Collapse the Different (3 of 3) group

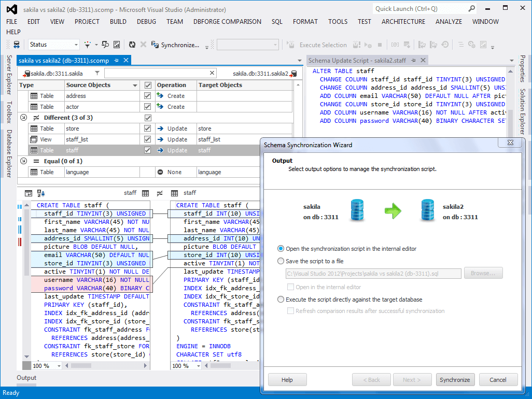click(23, 118)
